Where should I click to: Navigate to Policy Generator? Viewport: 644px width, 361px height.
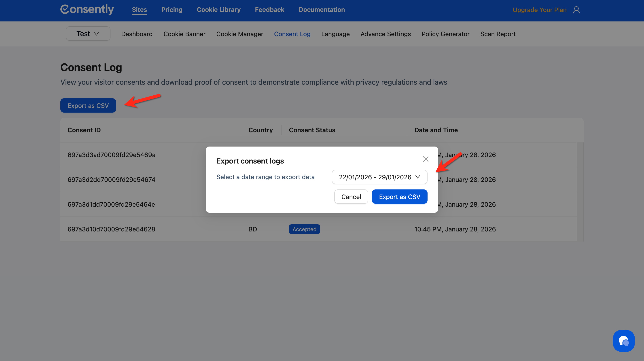445,34
